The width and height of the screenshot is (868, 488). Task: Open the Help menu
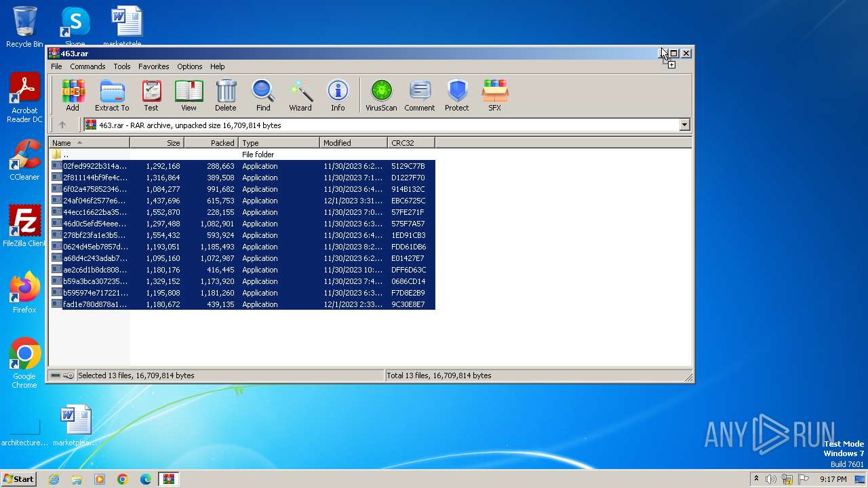(x=217, y=66)
